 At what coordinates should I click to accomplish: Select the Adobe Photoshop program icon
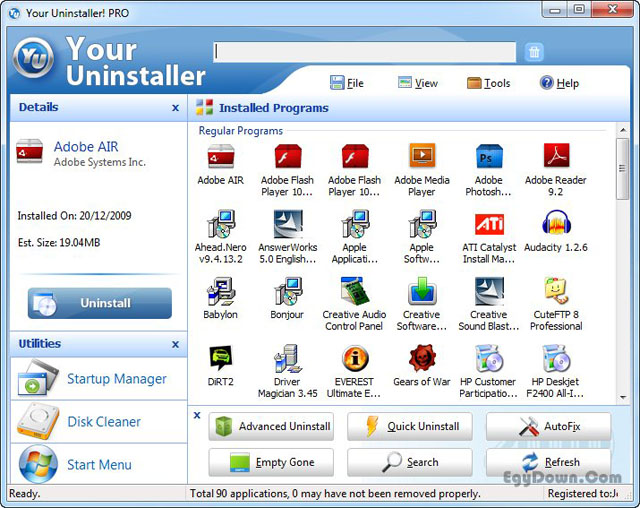tap(489, 156)
